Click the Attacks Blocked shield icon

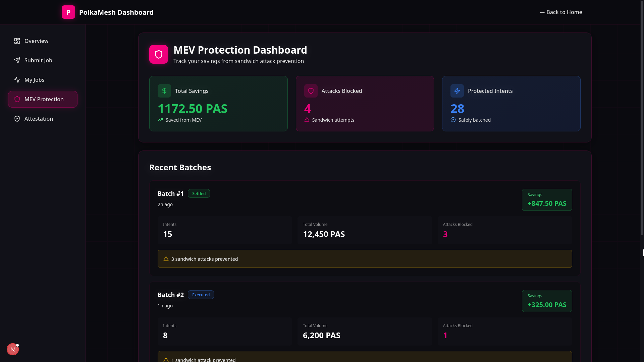[311, 91]
